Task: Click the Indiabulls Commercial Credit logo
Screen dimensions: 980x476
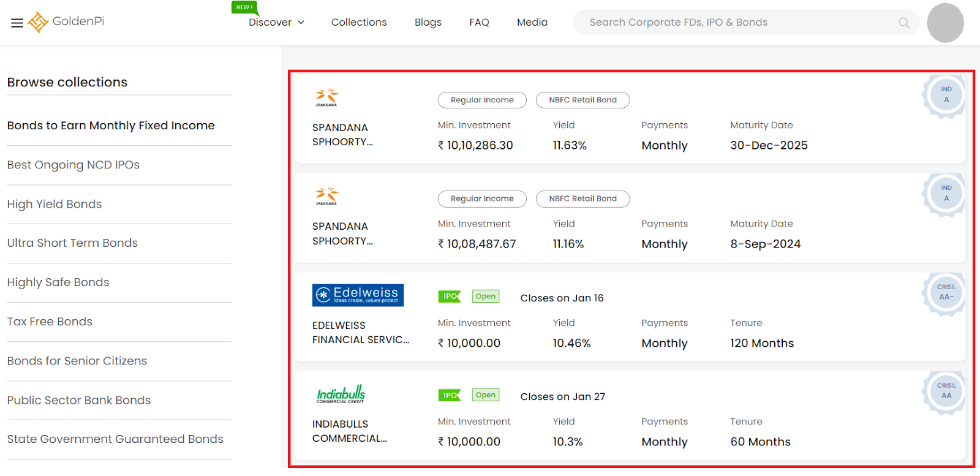Action: (341, 394)
